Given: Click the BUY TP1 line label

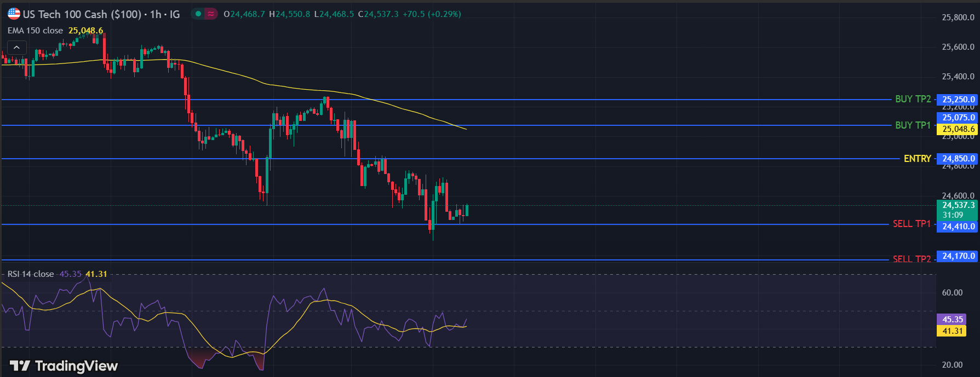Looking at the screenshot, I should (913, 125).
